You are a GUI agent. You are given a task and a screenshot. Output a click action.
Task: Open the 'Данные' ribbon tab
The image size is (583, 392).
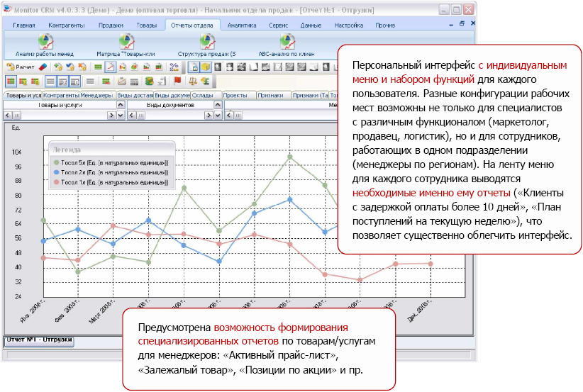(x=311, y=26)
